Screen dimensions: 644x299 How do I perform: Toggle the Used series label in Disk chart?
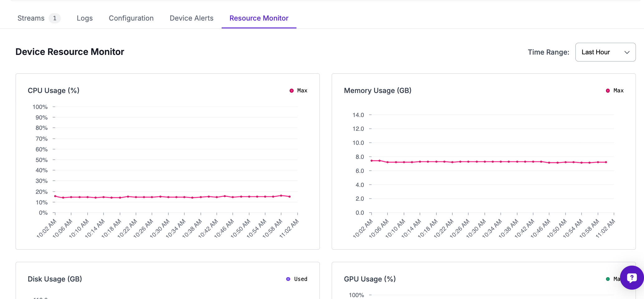[300, 279]
